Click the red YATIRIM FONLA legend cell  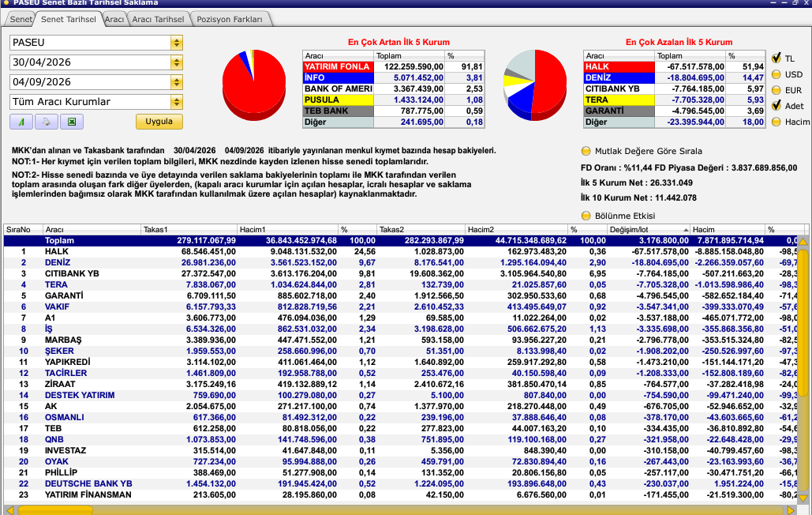tap(338, 66)
